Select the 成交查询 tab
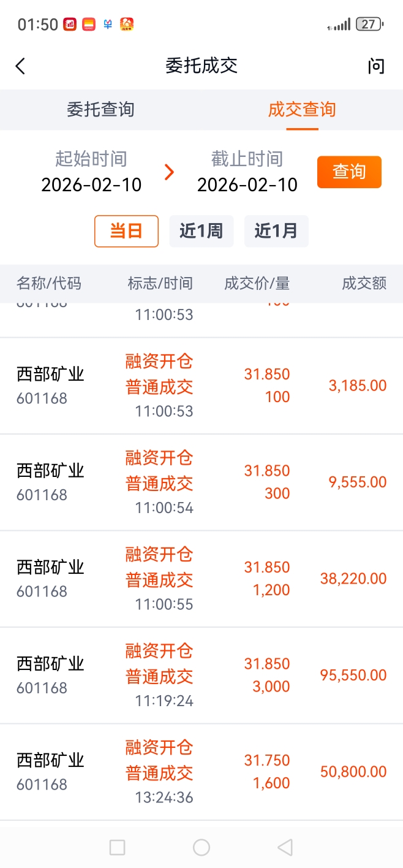Viewport: 403px width, 868px height. point(302,110)
